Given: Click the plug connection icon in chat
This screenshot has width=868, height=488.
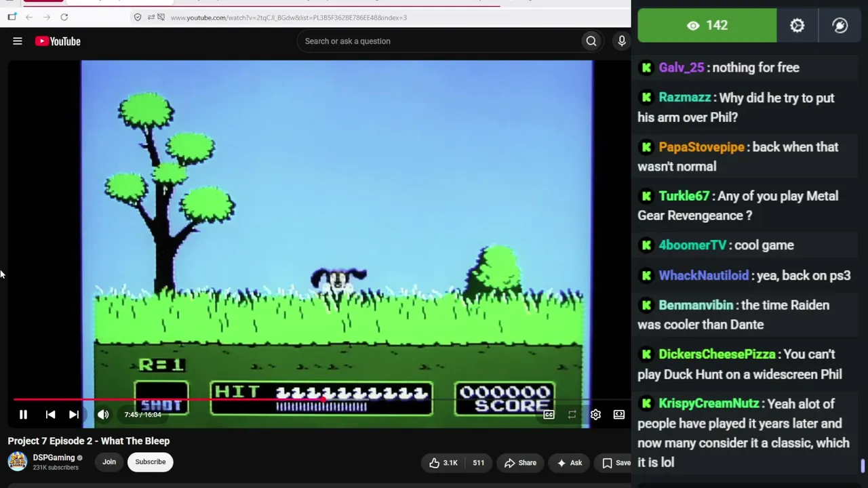Looking at the screenshot, I should pos(840,26).
